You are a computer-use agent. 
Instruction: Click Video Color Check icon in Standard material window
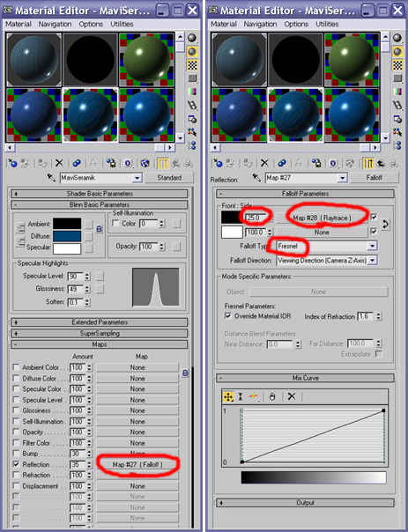click(192, 92)
